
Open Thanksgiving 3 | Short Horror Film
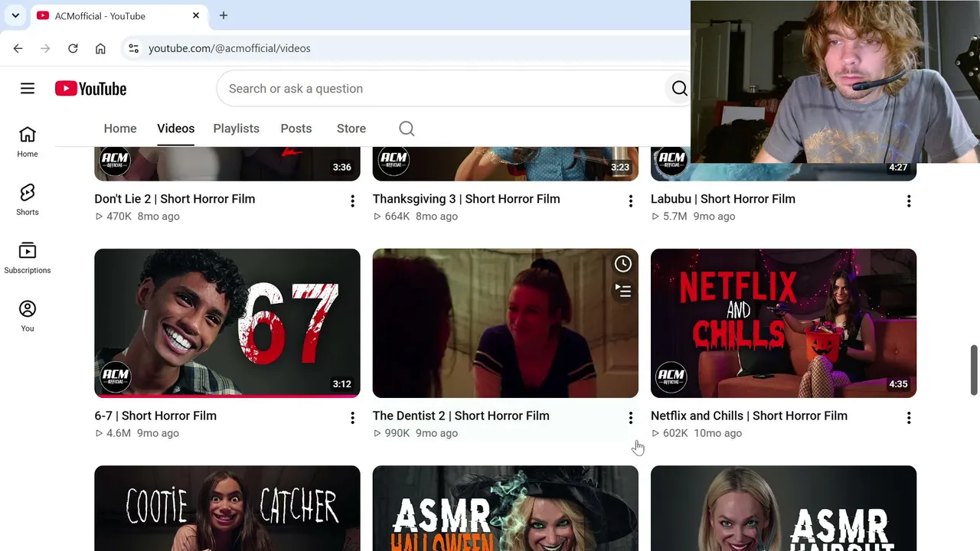click(466, 199)
